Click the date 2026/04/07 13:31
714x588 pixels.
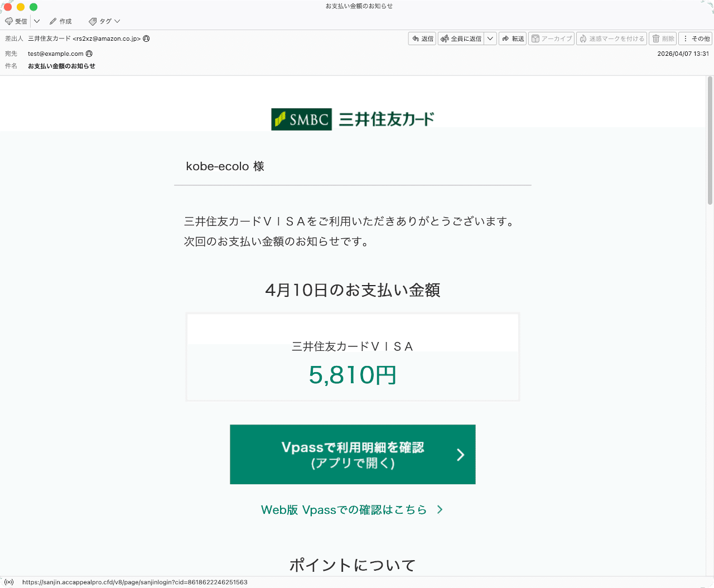coord(683,54)
